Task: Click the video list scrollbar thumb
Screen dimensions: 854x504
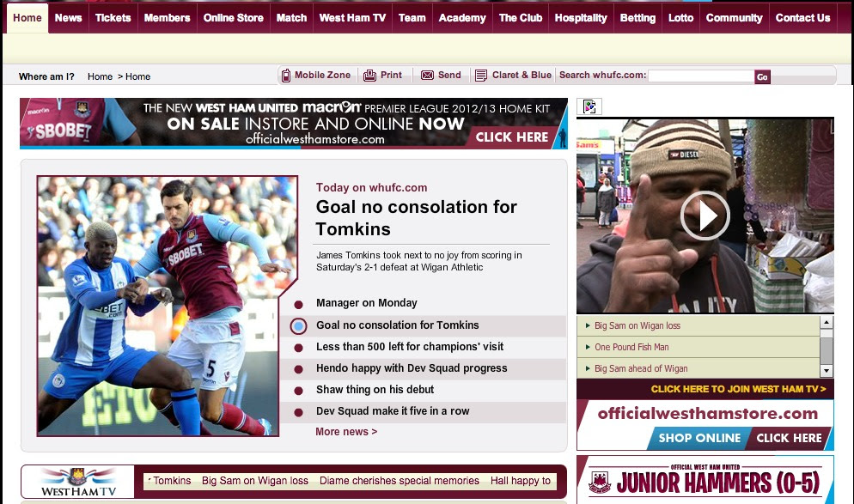Action: [x=827, y=350]
